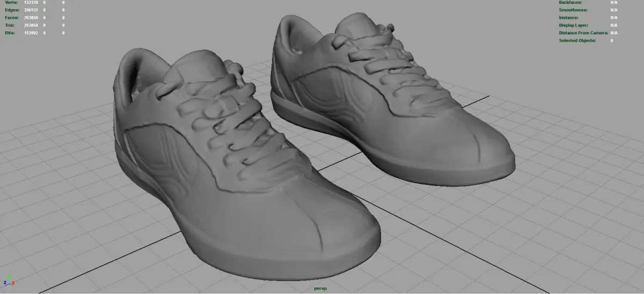The height and width of the screenshot is (294, 644).
Task: Click the vertex count value 132320
Action: point(31,3)
